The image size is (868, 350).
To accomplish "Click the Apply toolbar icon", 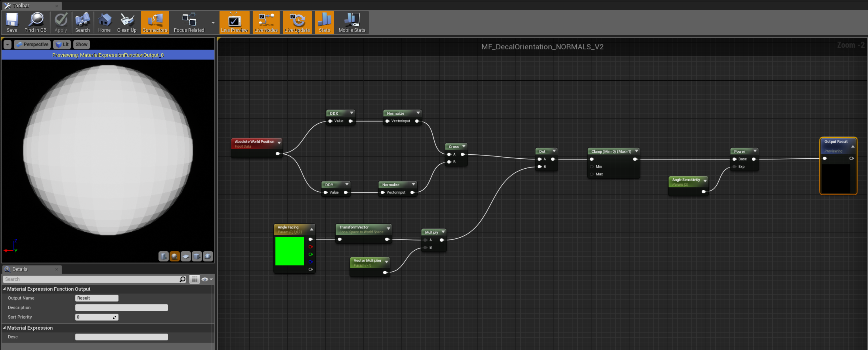I will point(61,22).
